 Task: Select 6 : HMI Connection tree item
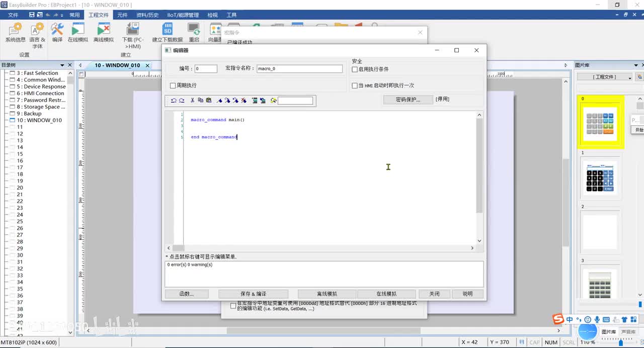(x=40, y=94)
